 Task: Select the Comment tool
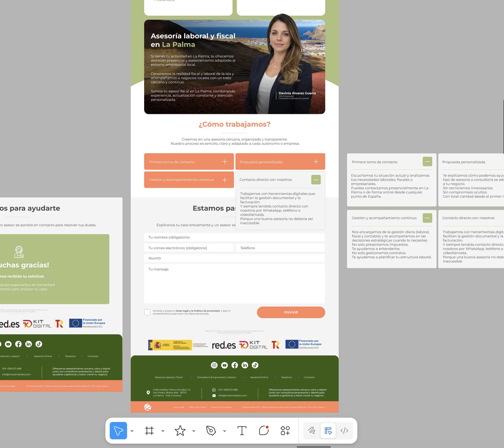[x=264, y=430]
